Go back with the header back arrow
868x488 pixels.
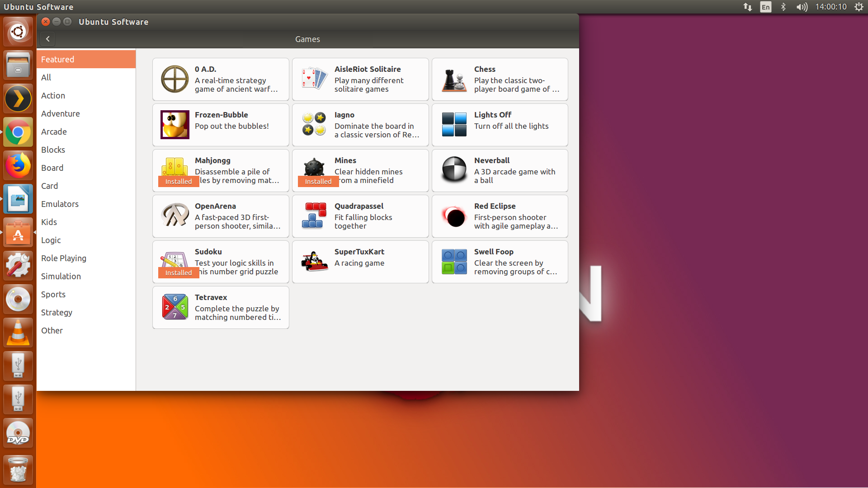coord(47,39)
